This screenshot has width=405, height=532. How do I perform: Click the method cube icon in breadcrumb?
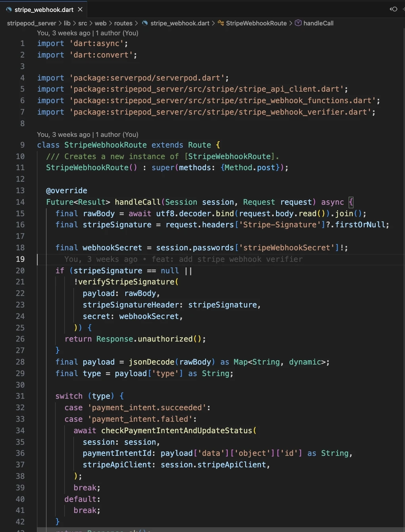(298, 23)
